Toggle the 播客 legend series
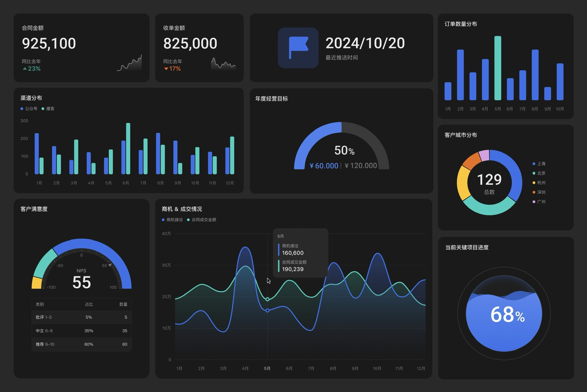 tap(48, 109)
